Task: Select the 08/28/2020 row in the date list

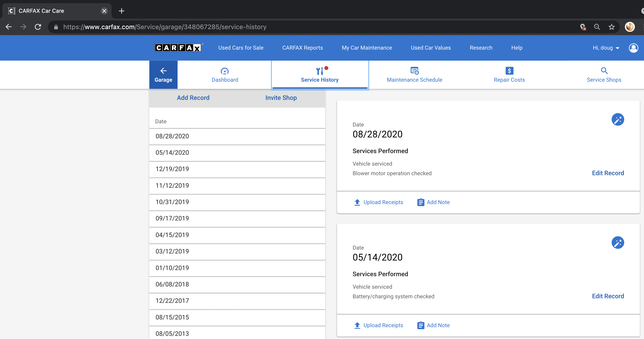Action: (x=237, y=137)
